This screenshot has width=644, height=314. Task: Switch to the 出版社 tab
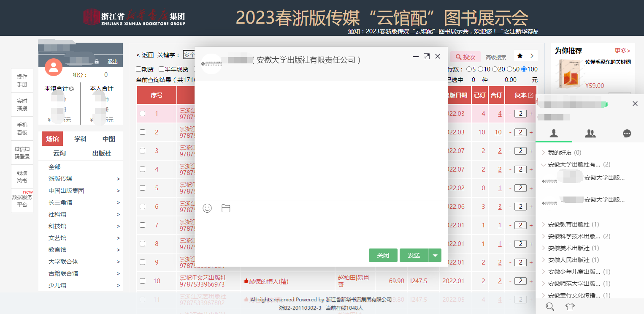(x=102, y=153)
